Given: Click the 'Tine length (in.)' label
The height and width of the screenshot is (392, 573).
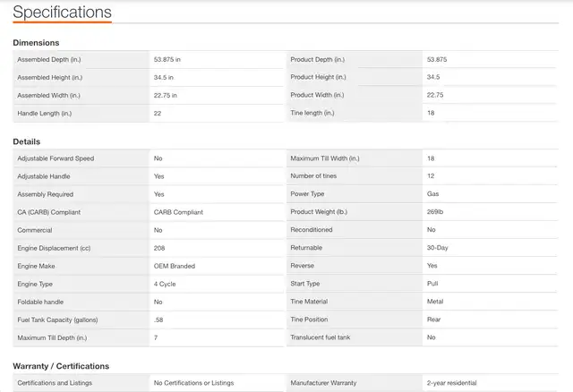Looking at the screenshot, I should pos(312,113).
